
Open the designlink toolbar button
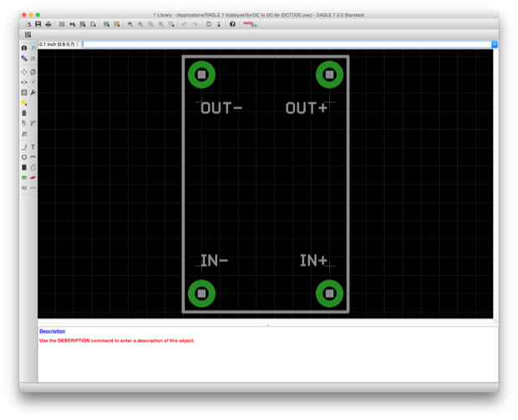click(x=250, y=24)
